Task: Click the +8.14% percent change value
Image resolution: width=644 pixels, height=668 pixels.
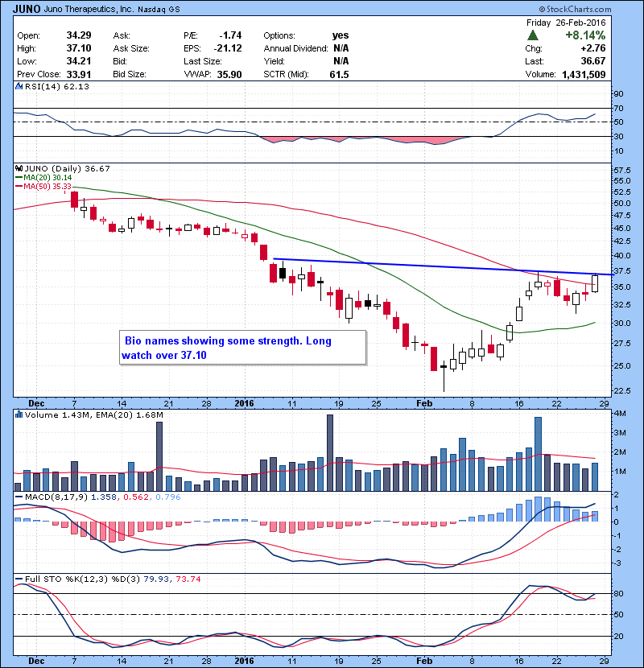Action: point(585,35)
